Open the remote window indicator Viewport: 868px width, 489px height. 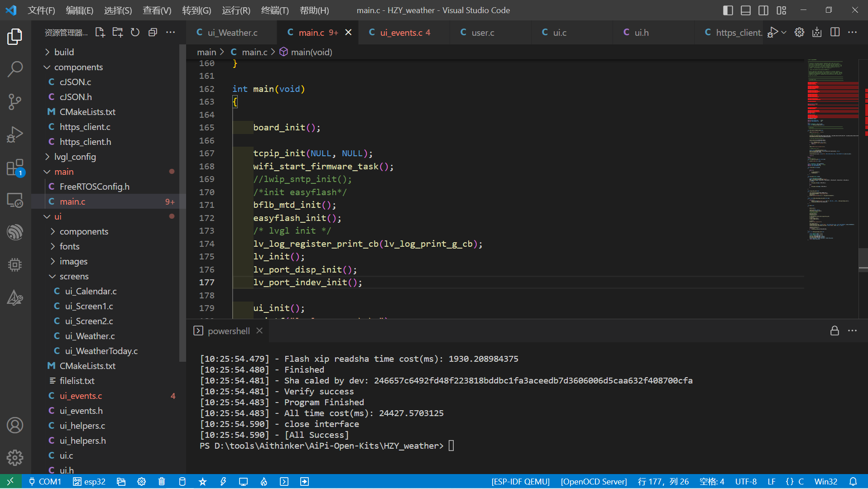(10, 482)
